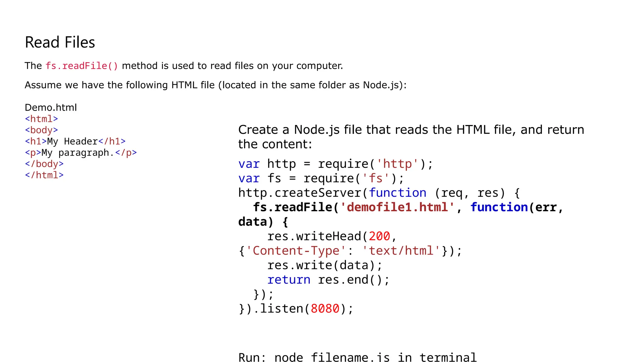Click the '<h1>My Header</h1>' line

click(75, 141)
